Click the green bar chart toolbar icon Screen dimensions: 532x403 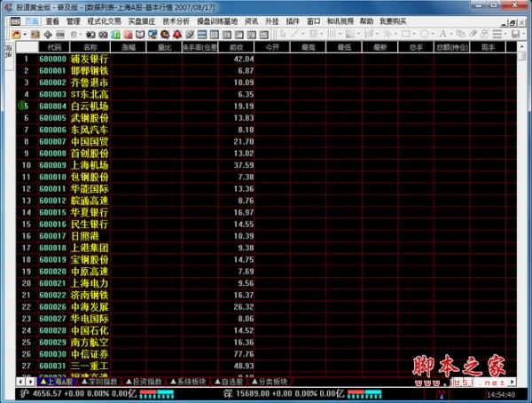(115, 35)
